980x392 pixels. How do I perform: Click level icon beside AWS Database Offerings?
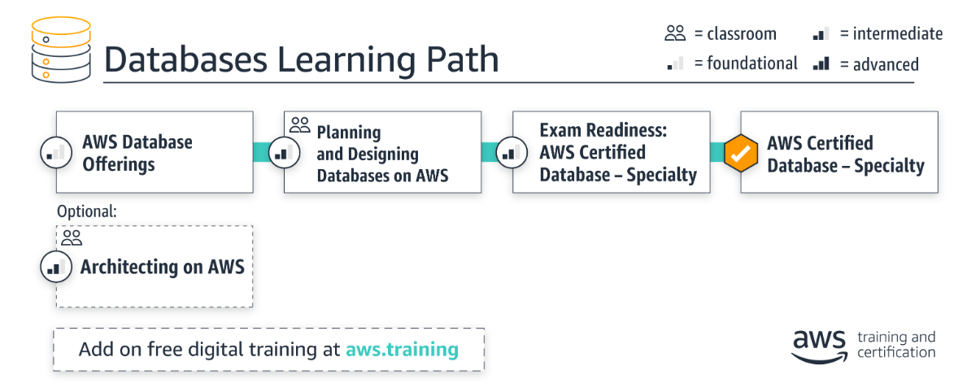tap(56, 152)
